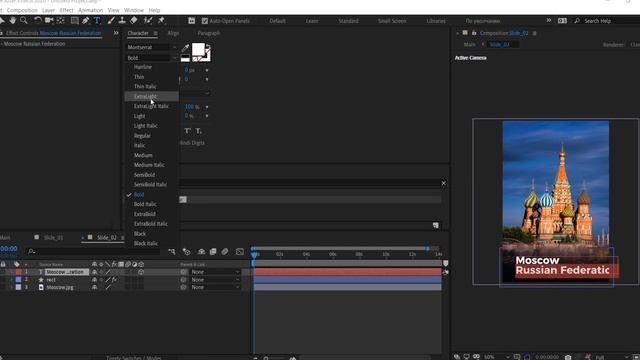
Task: Select the Unified Camera tool
Action: pos(49,20)
